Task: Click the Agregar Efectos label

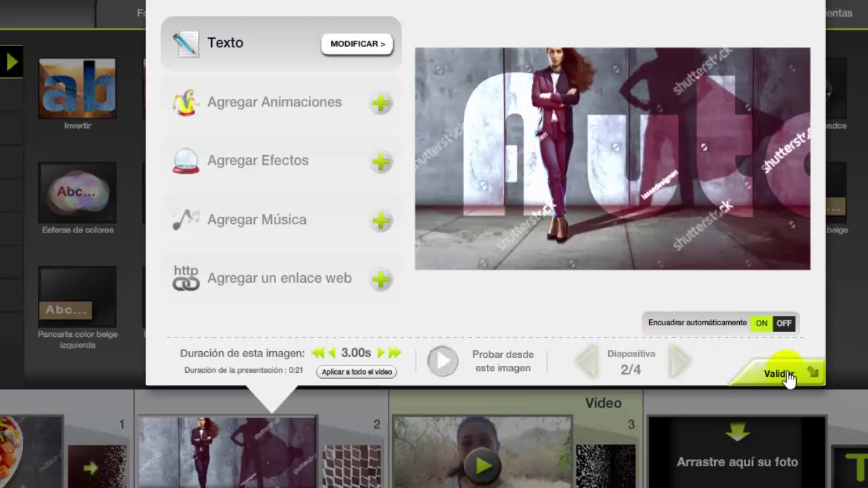Action: point(258,161)
